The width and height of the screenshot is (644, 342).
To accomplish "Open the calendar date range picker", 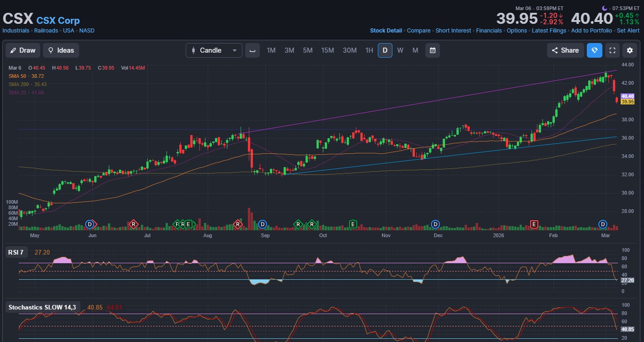I will (432, 50).
